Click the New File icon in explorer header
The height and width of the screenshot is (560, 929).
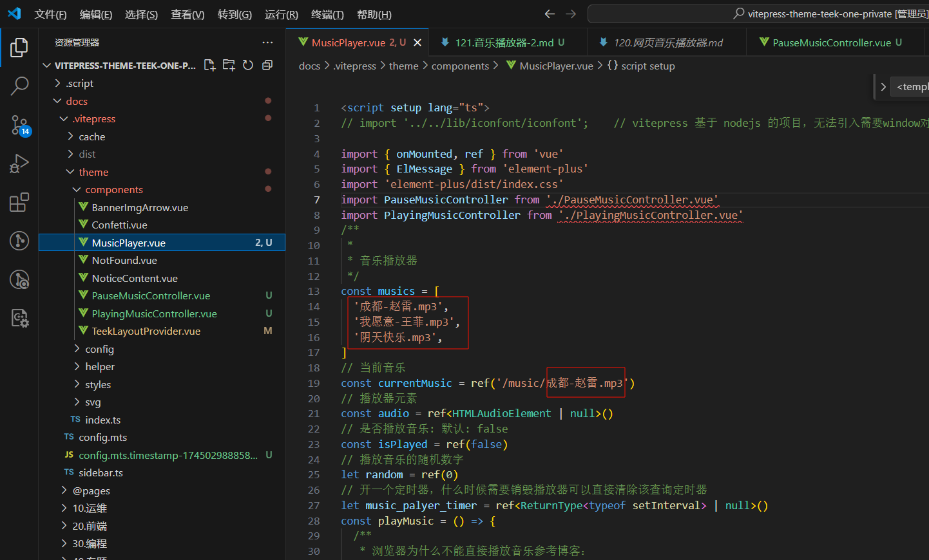click(209, 65)
